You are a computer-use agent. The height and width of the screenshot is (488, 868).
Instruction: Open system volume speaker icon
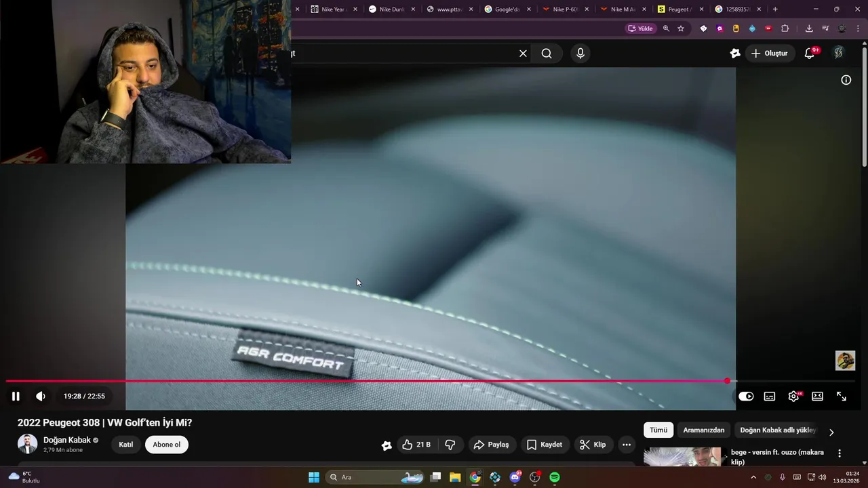[x=823, y=477]
